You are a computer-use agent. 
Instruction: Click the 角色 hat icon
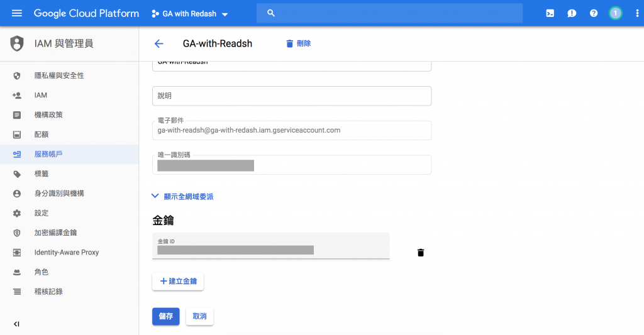point(17,272)
